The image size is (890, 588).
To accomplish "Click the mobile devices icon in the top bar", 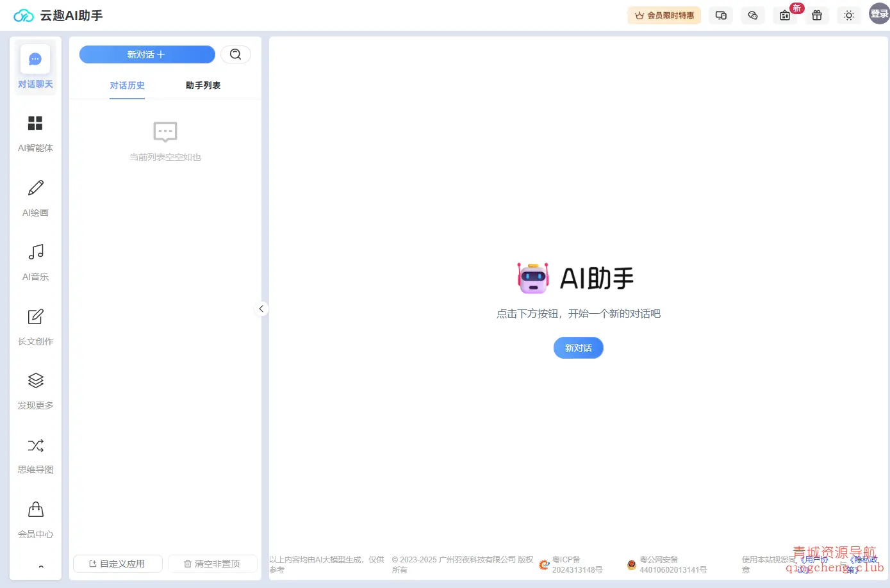I will click(720, 15).
